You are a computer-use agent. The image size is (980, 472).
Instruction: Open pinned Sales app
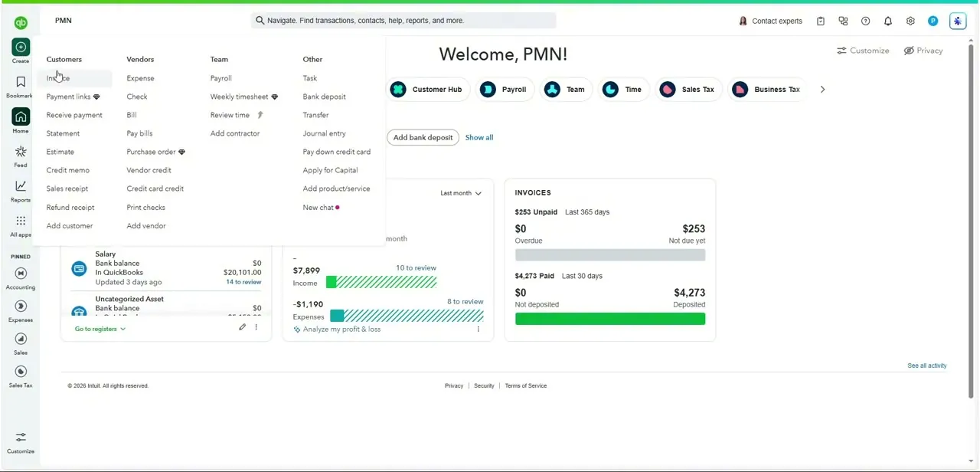(21, 339)
